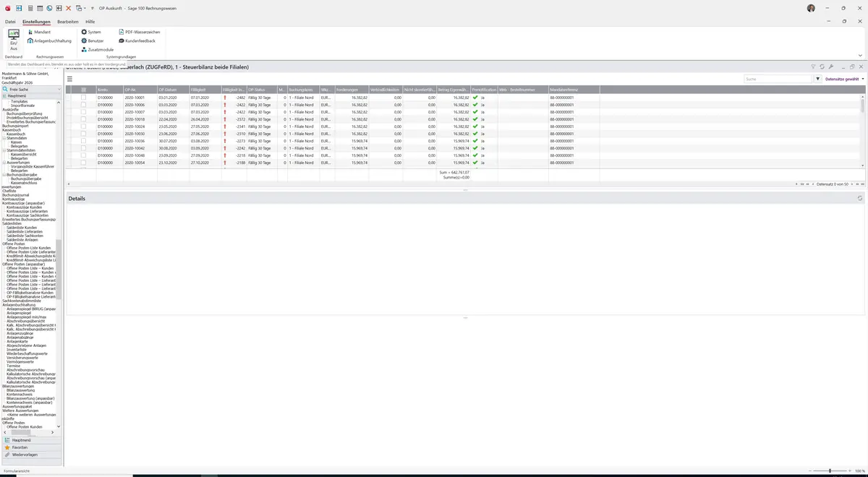Tick the checkbox for OP-Nr. 2020-10006
The height and width of the screenshot is (477, 868).
(x=83, y=105)
